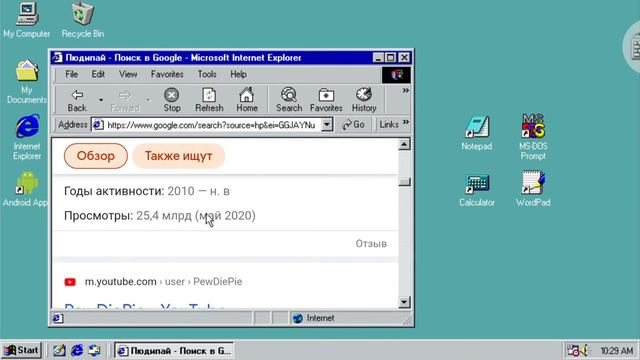The image size is (640, 360).
Task: Stop the page from loading
Action: 172,100
